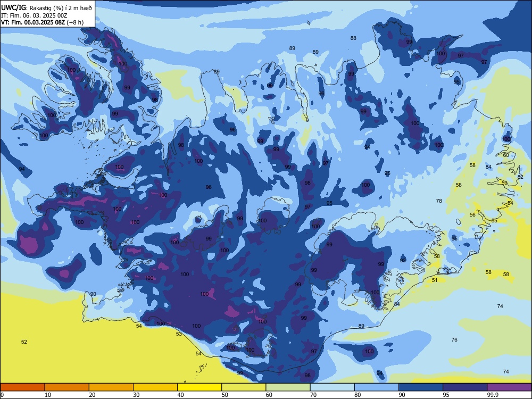Click the '52' humidity value over the sea

24,342
